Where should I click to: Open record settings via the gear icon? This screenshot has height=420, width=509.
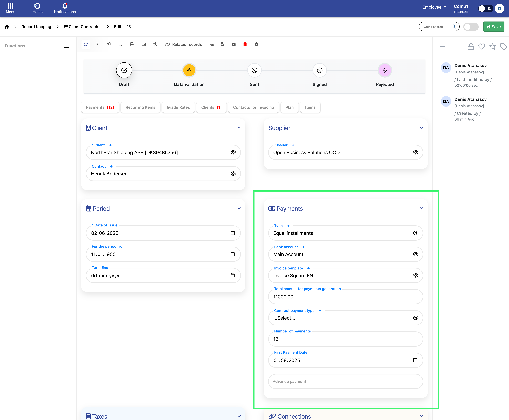257,44
